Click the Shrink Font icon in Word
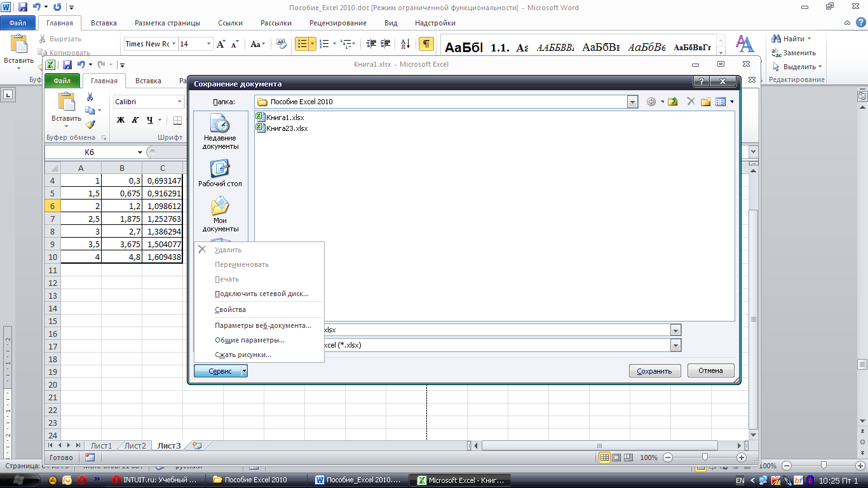 point(234,44)
